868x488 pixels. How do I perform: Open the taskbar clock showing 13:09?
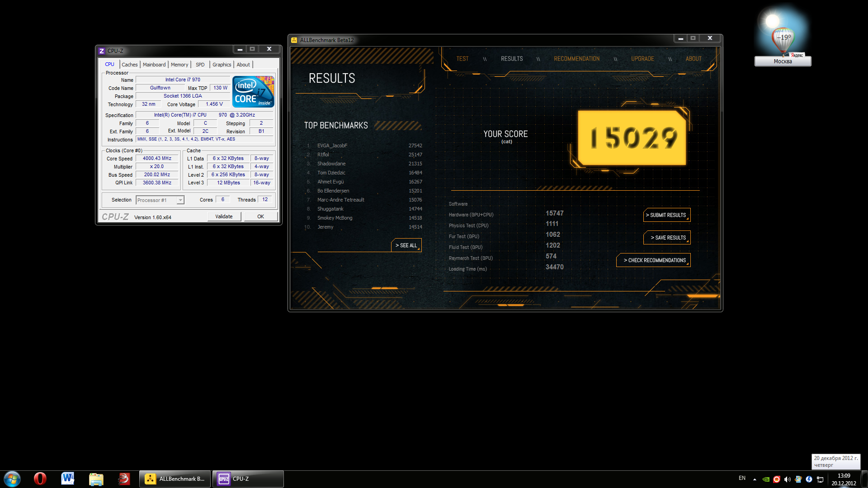(844, 479)
